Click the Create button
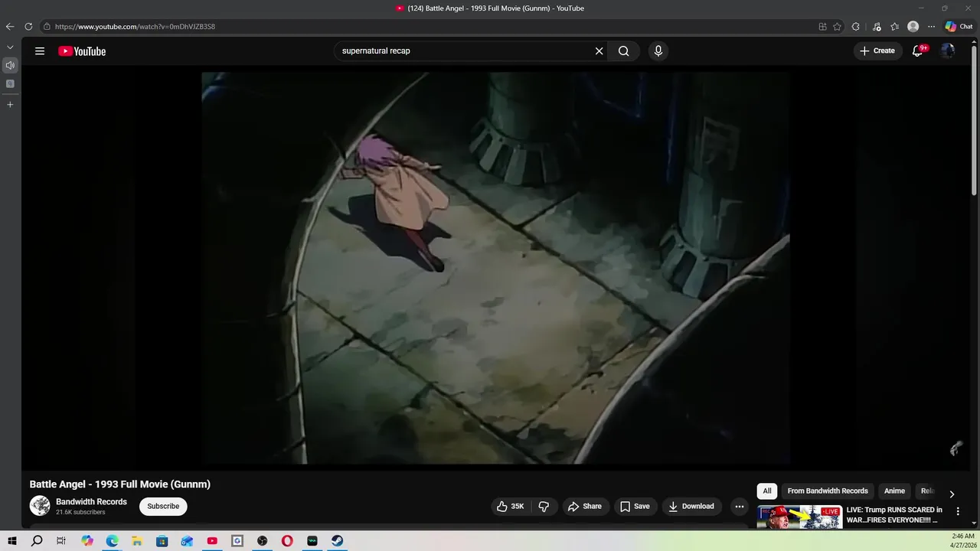The image size is (980, 551). [x=877, y=51]
